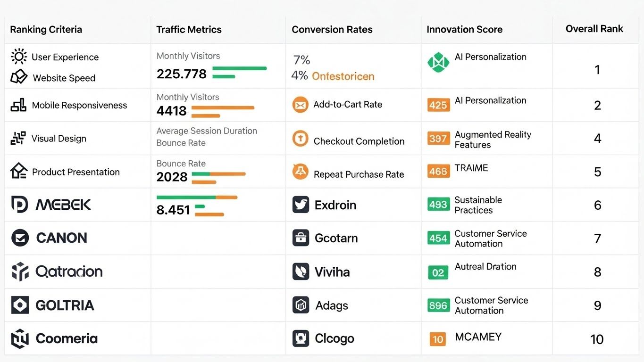Click the bird icon next to Exdroin
This screenshot has width=644, height=362.
coord(301,205)
